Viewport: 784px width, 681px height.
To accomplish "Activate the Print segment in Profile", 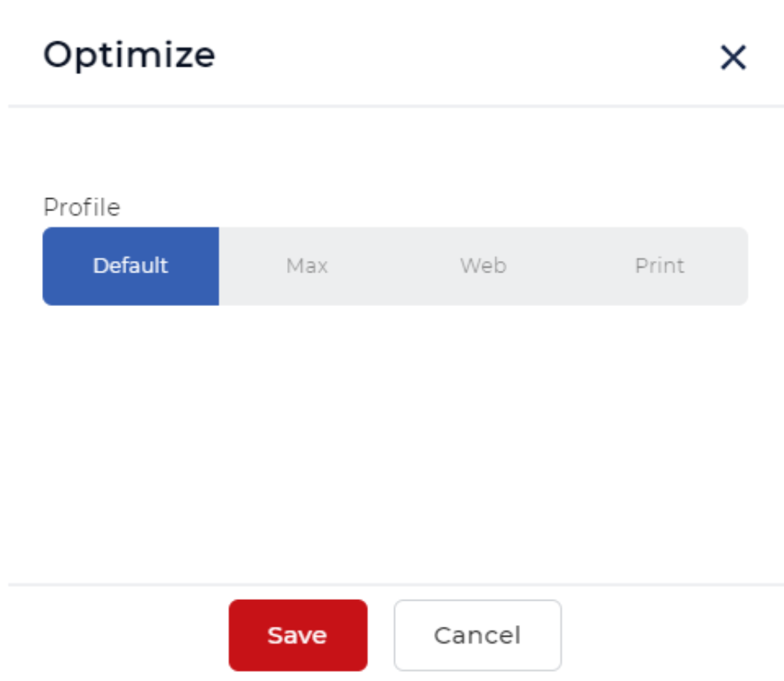I will coord(659,266).
